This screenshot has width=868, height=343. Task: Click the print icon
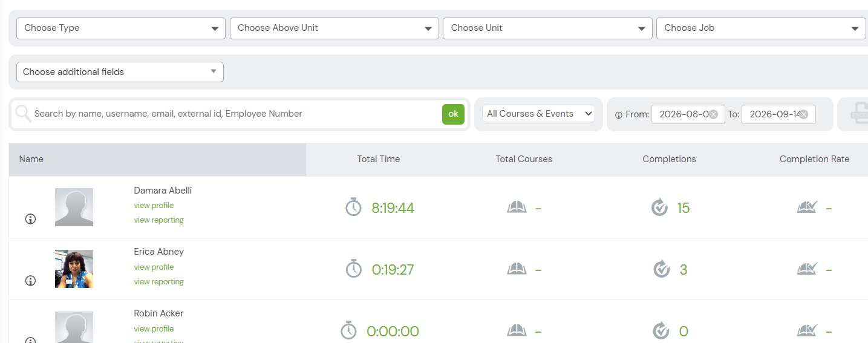point(859,114)
